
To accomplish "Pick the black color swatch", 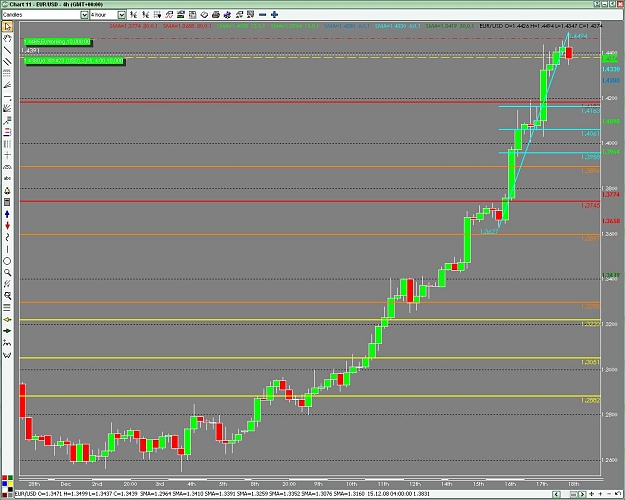I will tap(10, 489).
